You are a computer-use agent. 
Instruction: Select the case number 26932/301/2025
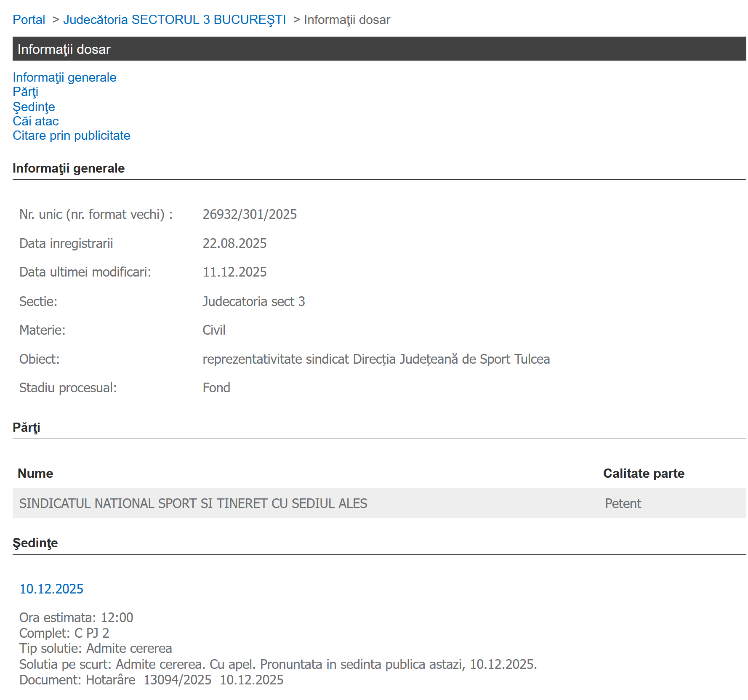[250, 214]
